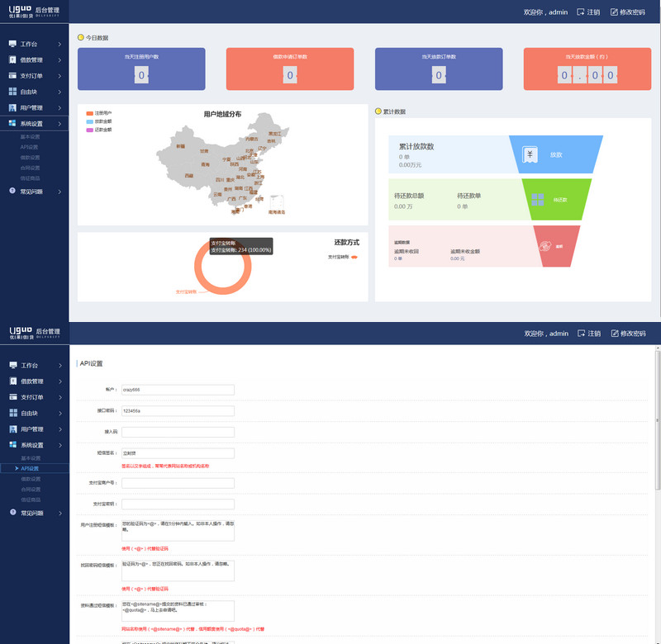Toggle 注册用户 legend on the map chart

point(98,113)
